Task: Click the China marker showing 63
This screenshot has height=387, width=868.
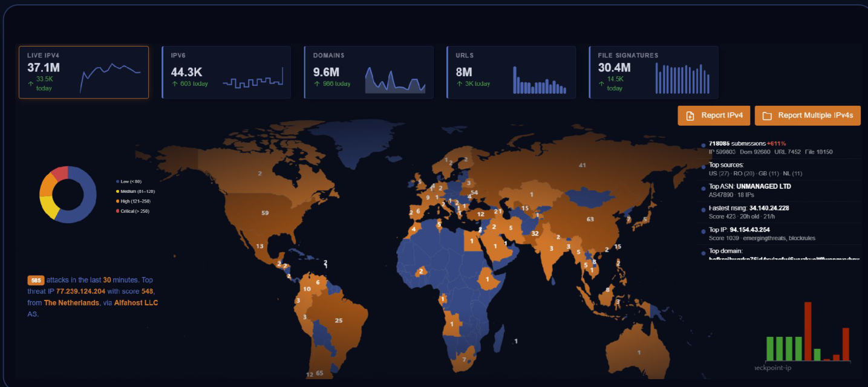Action: [590, 219]
